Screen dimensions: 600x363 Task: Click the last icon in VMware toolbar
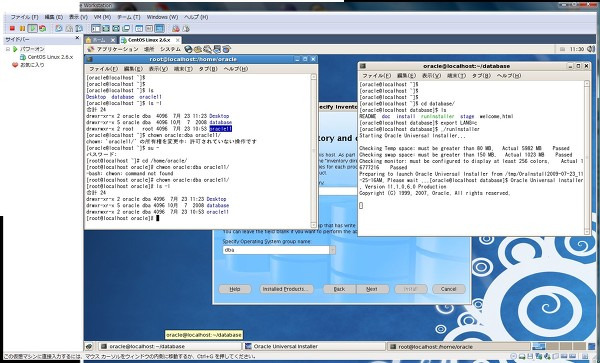tap(186, 29)
